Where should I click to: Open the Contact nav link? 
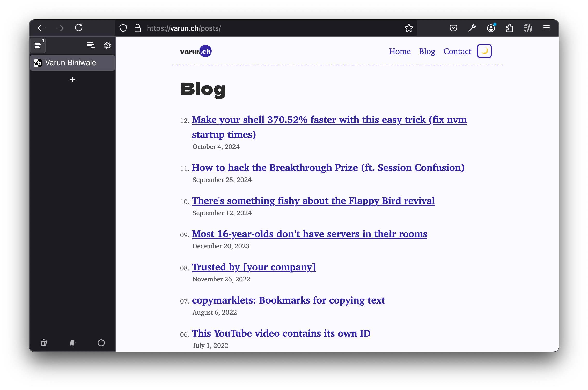click(x=457, y=51)
